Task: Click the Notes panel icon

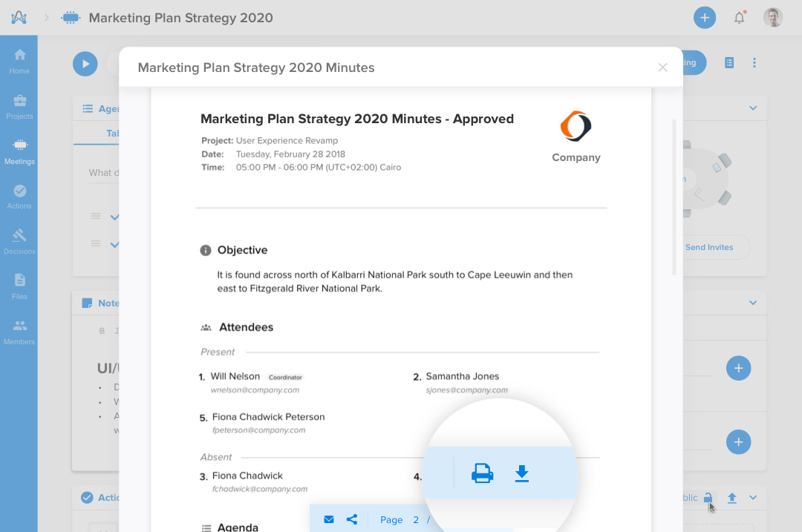Action: (87, 303)
